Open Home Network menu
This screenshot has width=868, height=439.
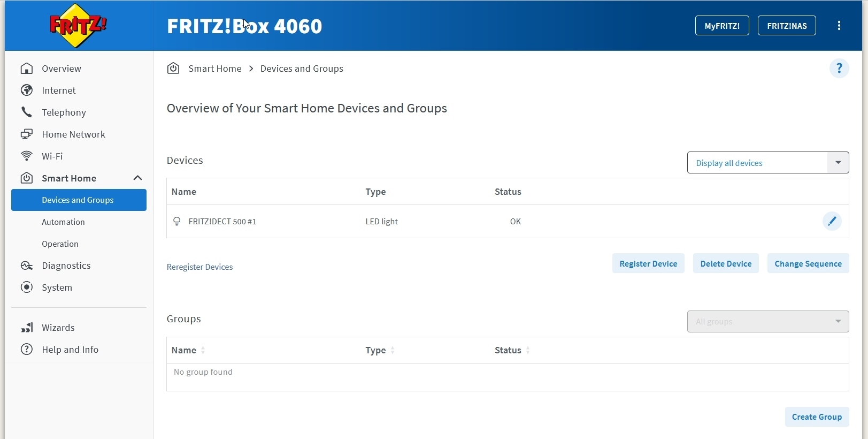[x=74, y=134]
